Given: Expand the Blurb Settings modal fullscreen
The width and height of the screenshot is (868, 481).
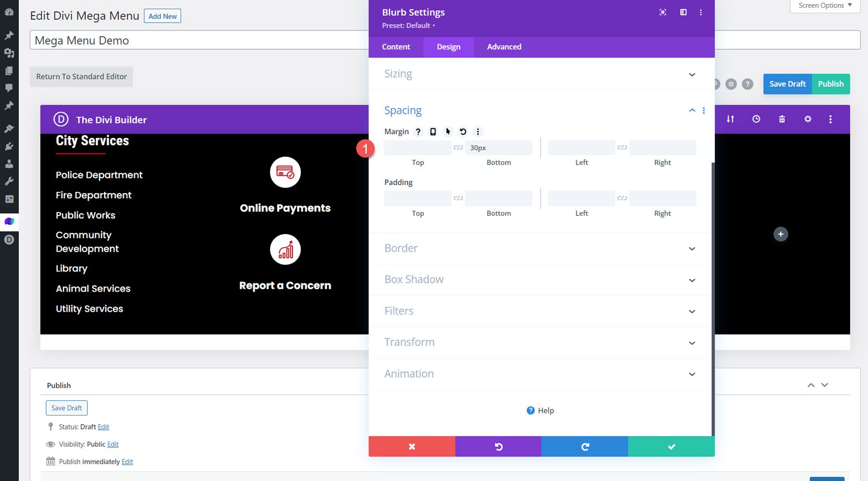Looking at the screenshot, I should coord(663,12).
